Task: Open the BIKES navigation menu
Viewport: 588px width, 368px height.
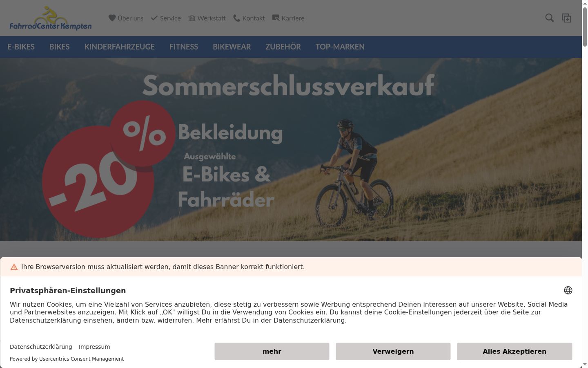Action: click(60, 47)
